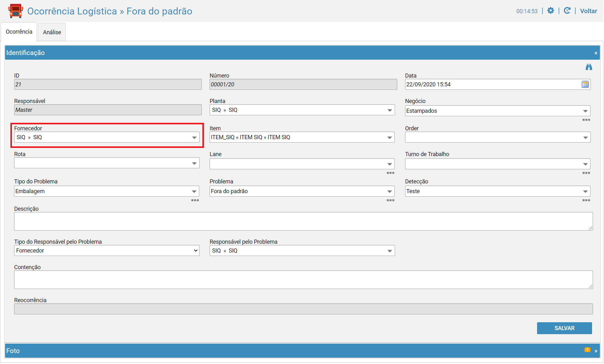Click the SALVAR button
This screenshot has height=364, width=604.
pyautogui.click(x=564, y=328)
